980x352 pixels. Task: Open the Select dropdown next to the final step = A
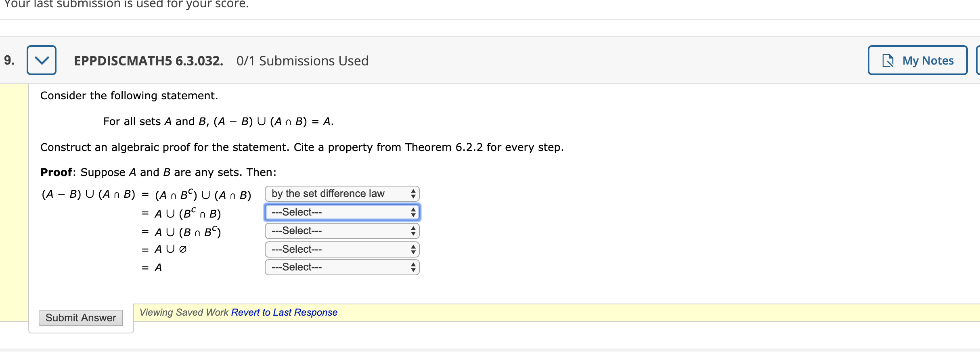pyautogui.click(x=341, y=267)
